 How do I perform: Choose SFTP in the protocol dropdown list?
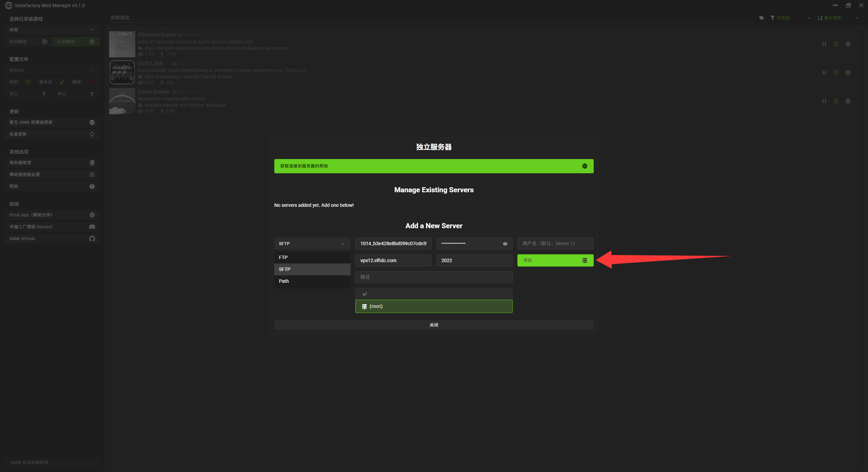(312, 269)
